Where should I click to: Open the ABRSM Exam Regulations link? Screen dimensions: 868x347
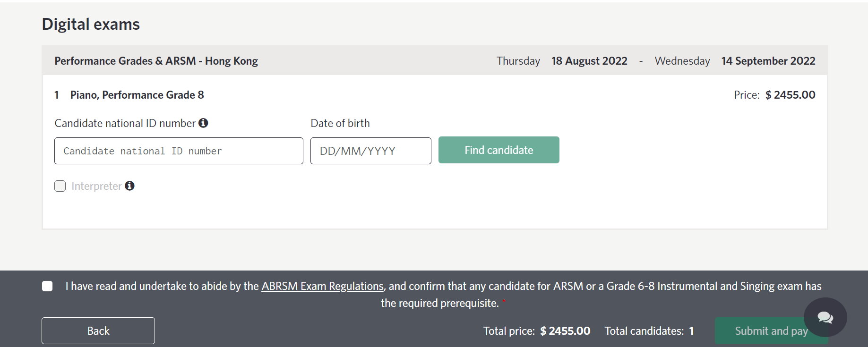coord(322,286)
